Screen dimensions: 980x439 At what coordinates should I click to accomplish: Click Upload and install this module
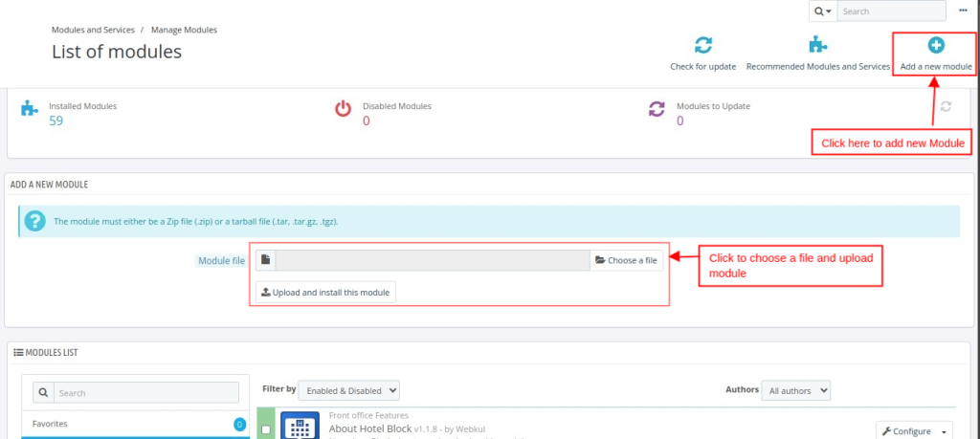325,292
